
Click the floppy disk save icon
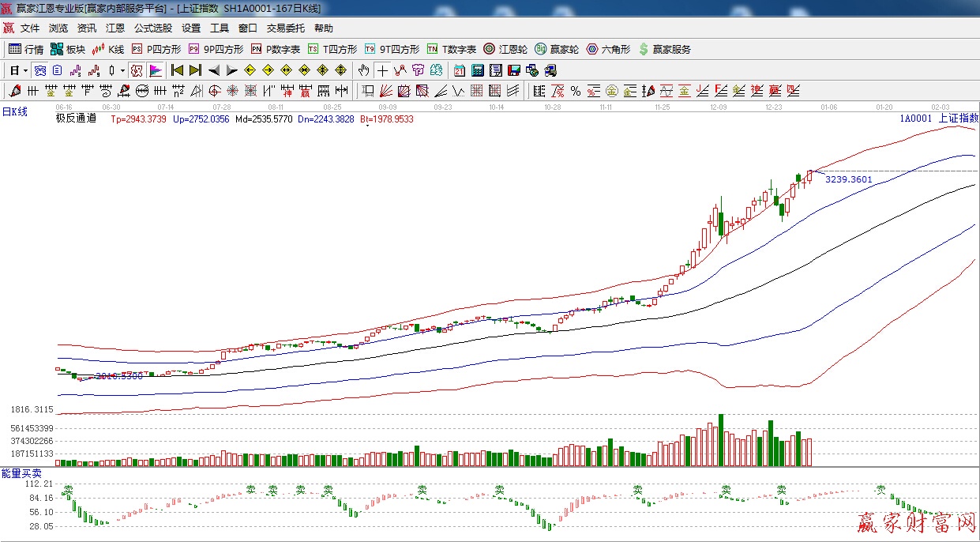coord(514,70)
